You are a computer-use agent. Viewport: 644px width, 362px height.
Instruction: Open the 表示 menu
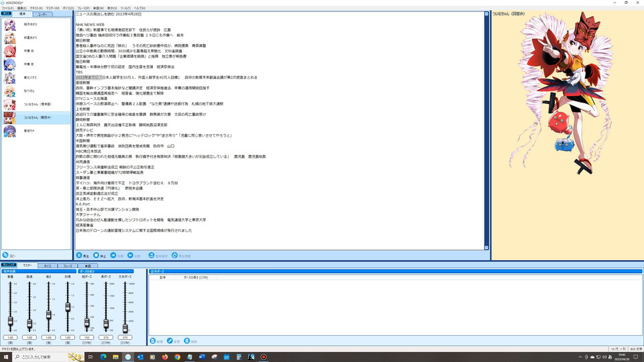tap(112, 8)
